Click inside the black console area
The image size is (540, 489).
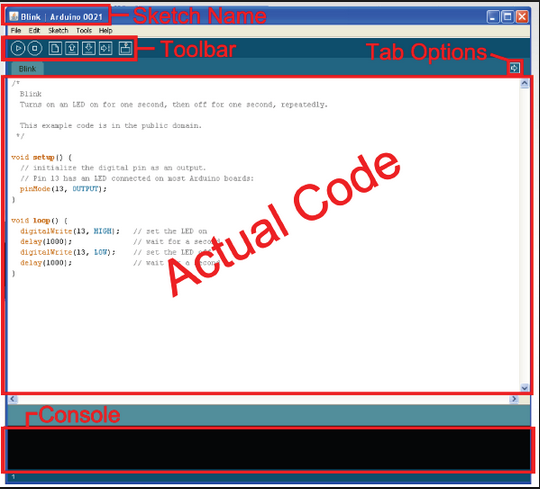[269, 449]
